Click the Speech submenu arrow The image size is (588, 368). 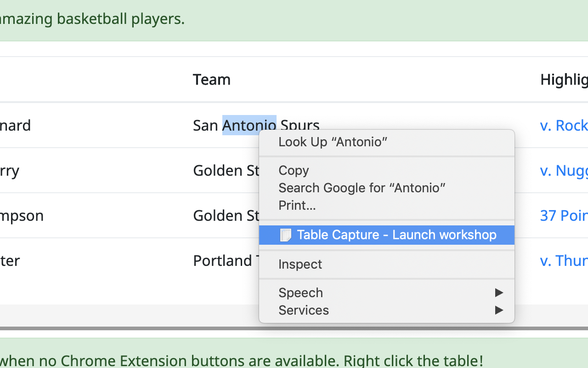pyautogui.click(x=499, y=293)
